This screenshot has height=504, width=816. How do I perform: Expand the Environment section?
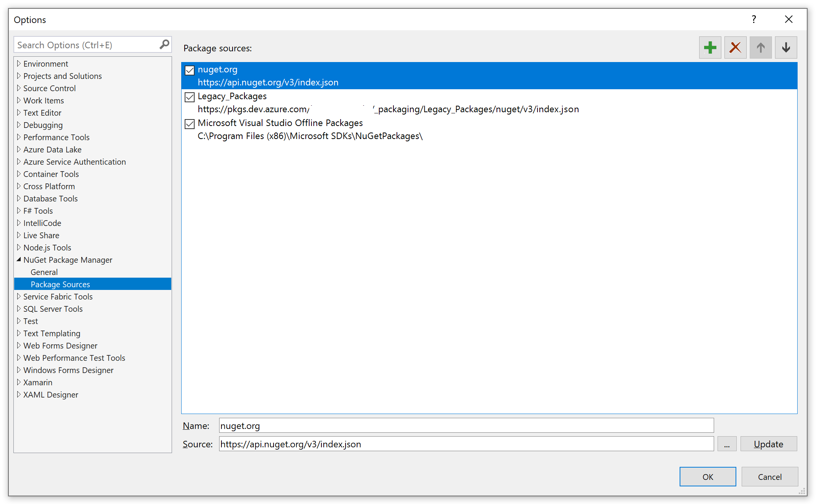[19, 64]
